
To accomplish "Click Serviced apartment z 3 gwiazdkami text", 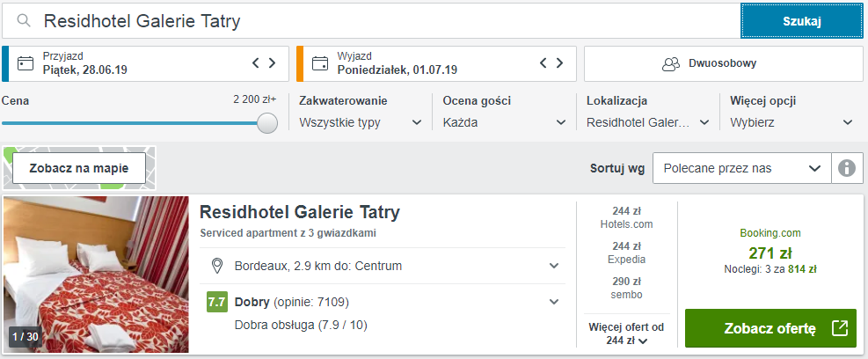I will coord(288,233).
